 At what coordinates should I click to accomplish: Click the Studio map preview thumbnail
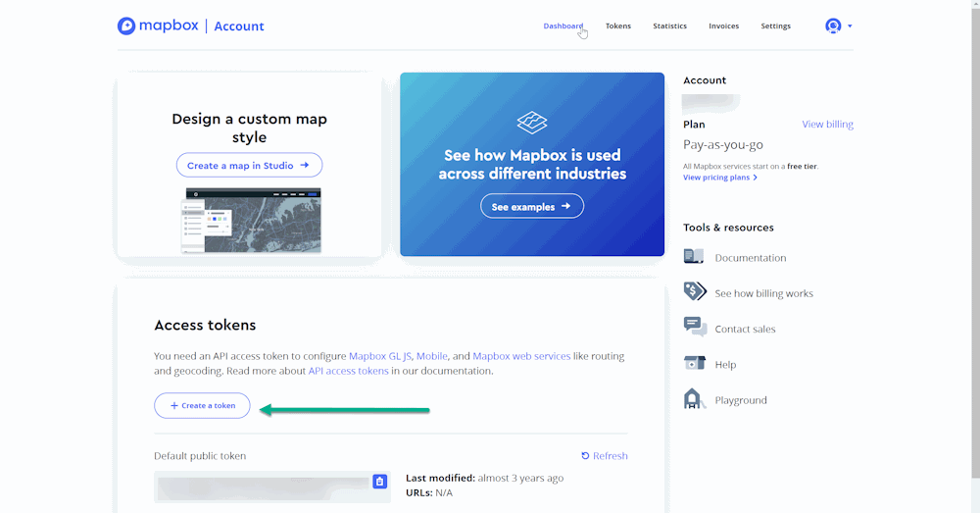coord(251,221)
